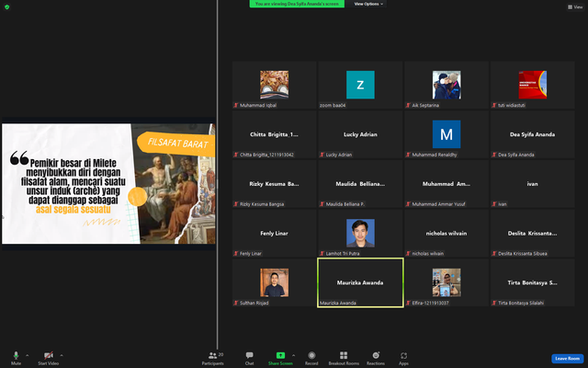Open audio options arrow next to Mute
This screenshot has height=368, width=588.
[27, 355]
